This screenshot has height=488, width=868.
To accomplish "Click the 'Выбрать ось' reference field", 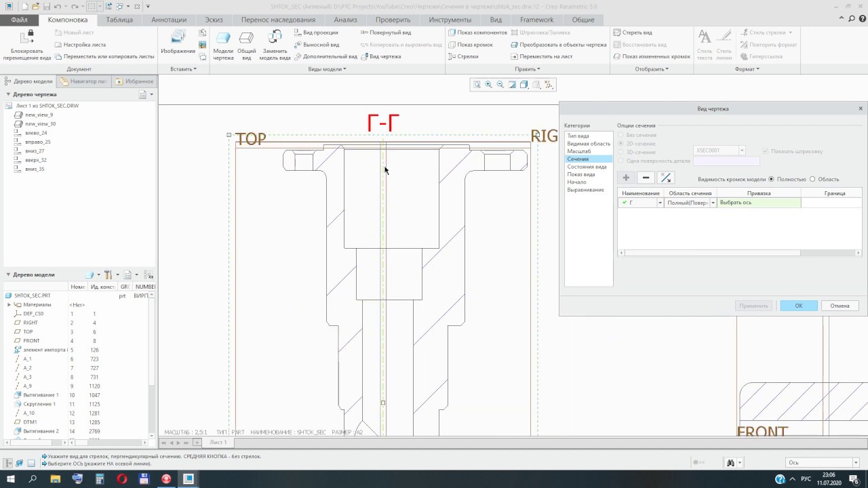I will pos(759,203).
